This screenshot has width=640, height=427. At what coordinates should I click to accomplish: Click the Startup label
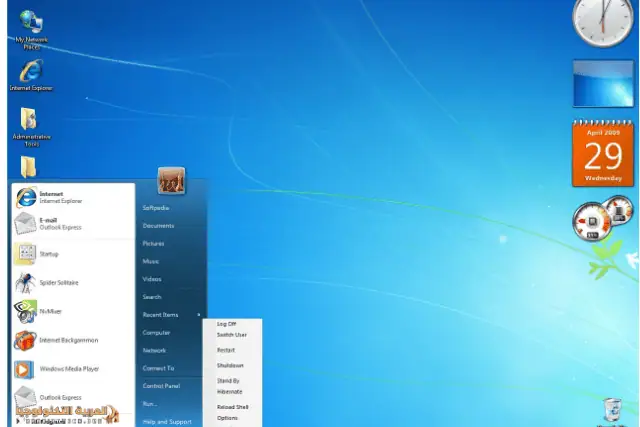pos(49,254)
